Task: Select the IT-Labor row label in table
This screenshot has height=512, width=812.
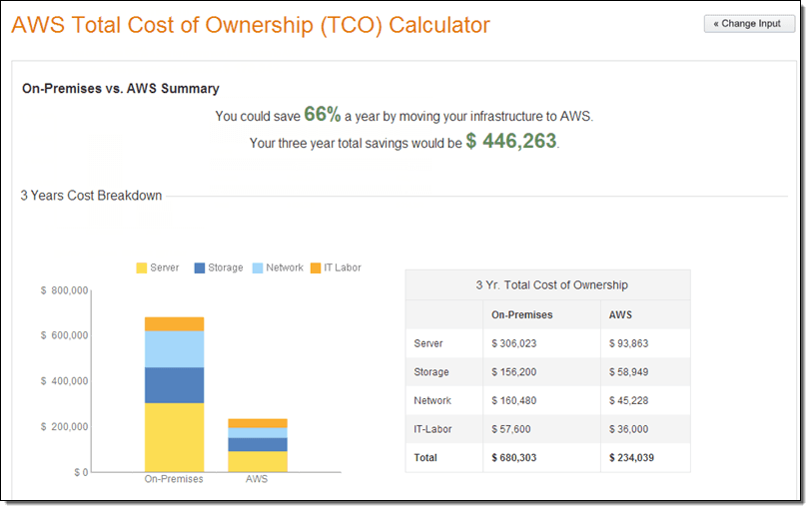Action: coord(432,428)
